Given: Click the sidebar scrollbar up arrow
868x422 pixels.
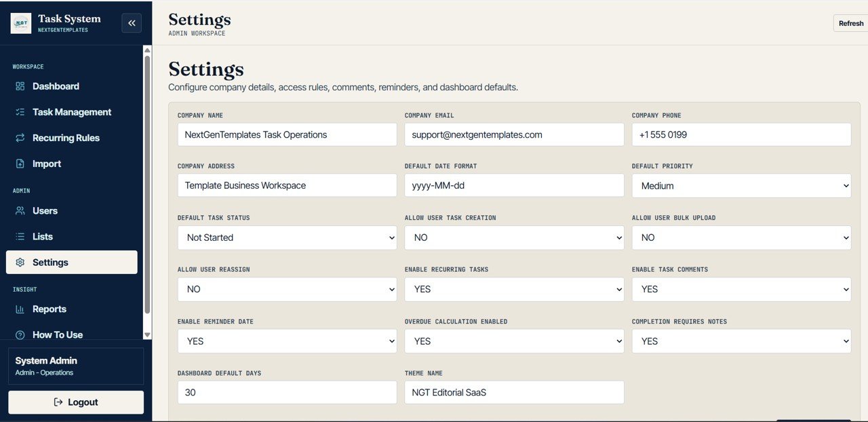Looking at the screenshot, I should click(x=147, y=50).
